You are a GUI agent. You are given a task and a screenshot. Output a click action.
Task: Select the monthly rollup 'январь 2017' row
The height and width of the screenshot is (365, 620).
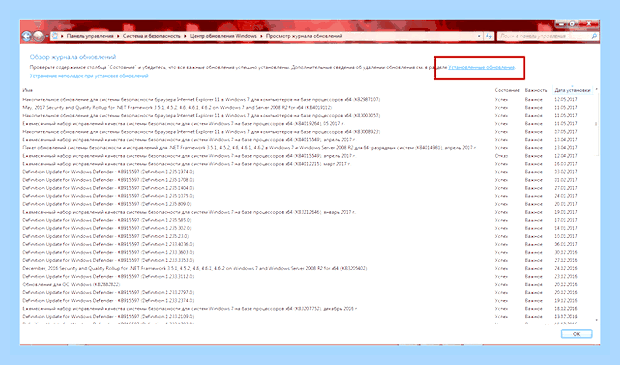pos(308,212)
